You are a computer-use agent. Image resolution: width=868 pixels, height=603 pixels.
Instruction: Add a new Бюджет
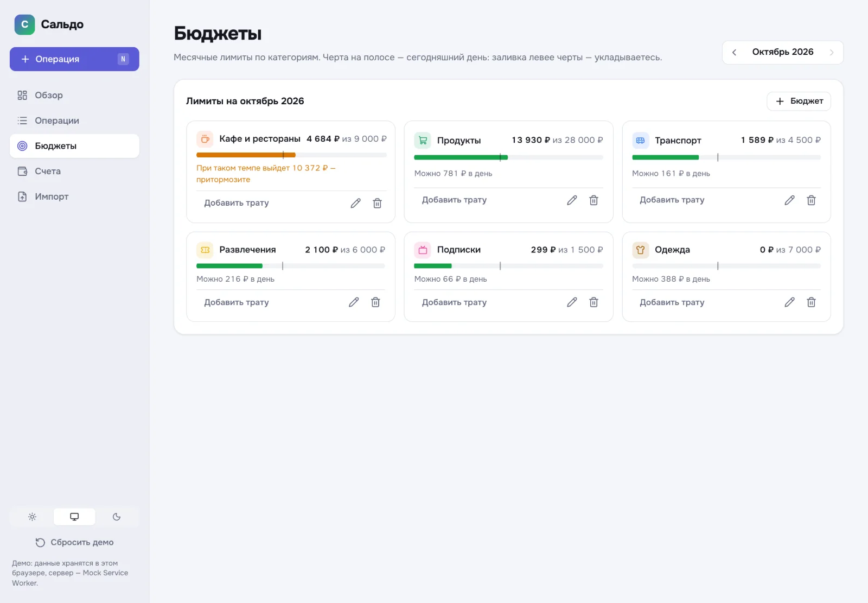tap(799, 101)
